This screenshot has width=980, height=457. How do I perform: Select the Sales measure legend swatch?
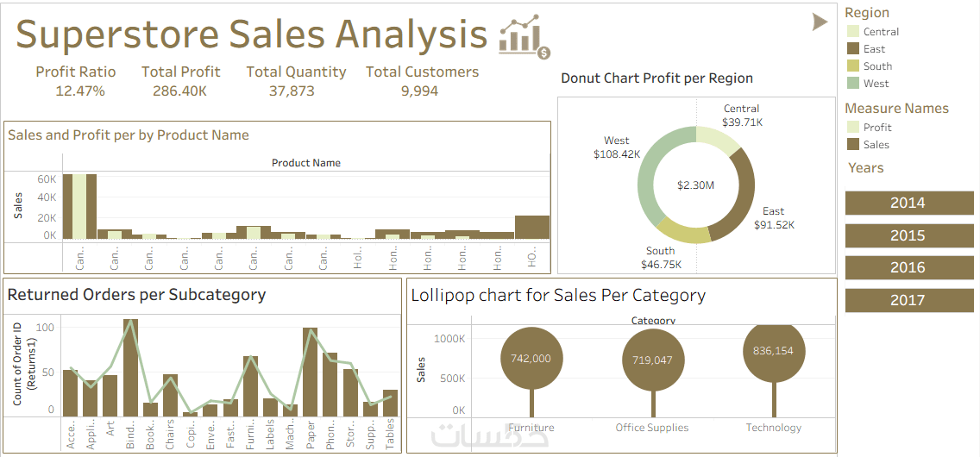[853, 145]
